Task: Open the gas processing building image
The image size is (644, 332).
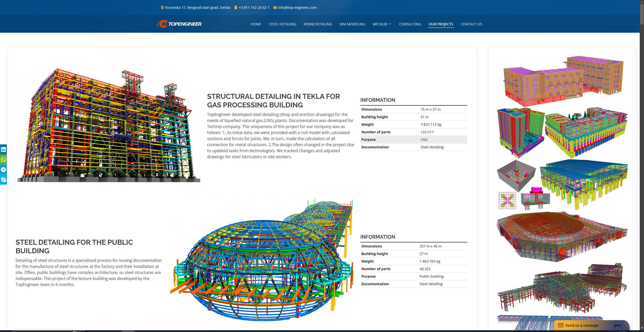Action: coord(108,126)
